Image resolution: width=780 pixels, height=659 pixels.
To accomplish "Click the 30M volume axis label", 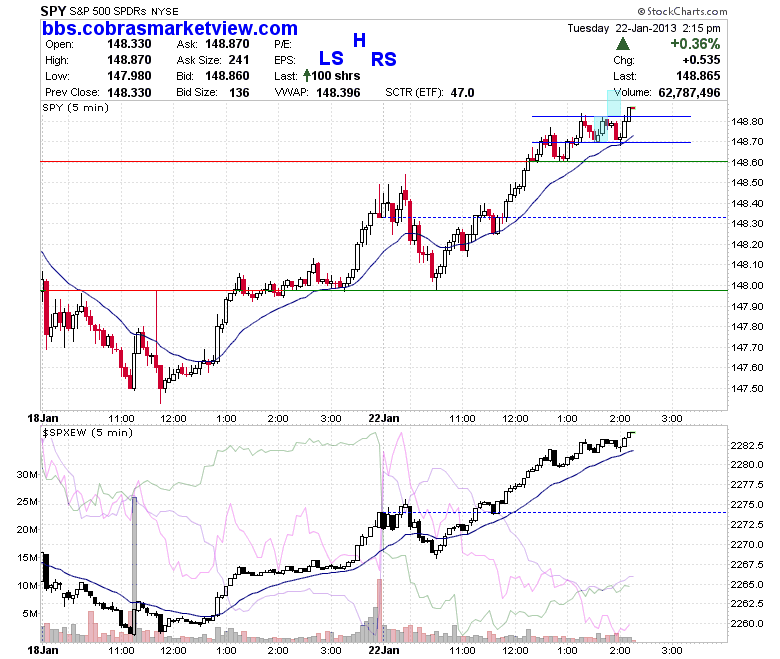I will click(27, 474).
